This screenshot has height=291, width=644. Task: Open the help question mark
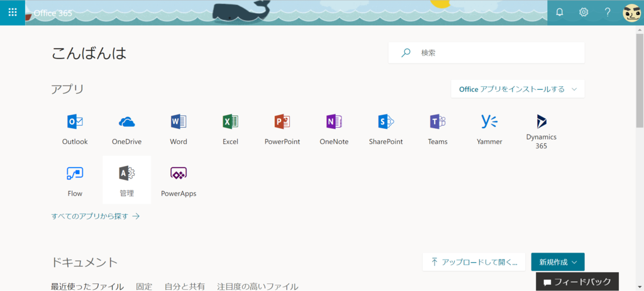(x=608, y=13)
